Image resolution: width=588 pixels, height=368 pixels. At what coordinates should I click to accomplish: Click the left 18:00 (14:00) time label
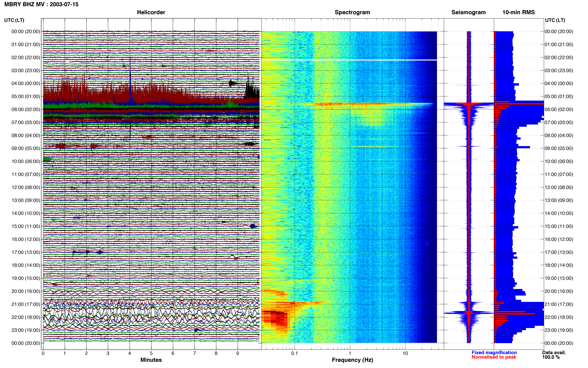click(26, 265)
